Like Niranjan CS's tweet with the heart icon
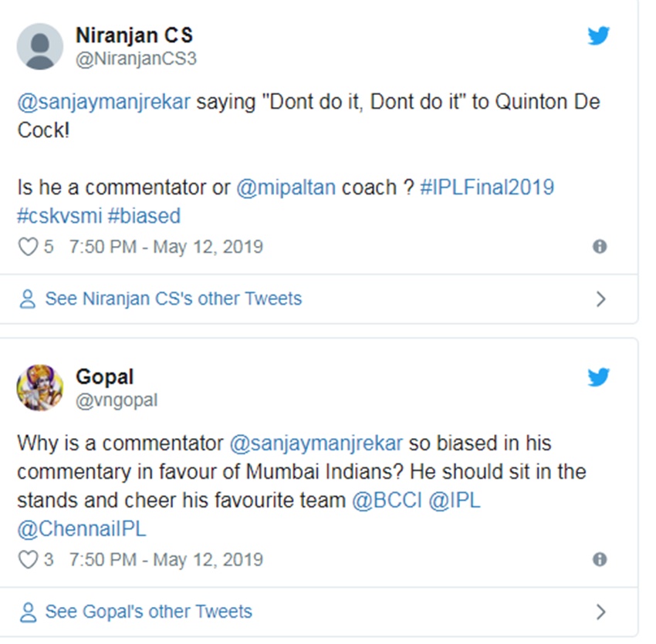Screen dimensions: 656x644 coord(28,247)
